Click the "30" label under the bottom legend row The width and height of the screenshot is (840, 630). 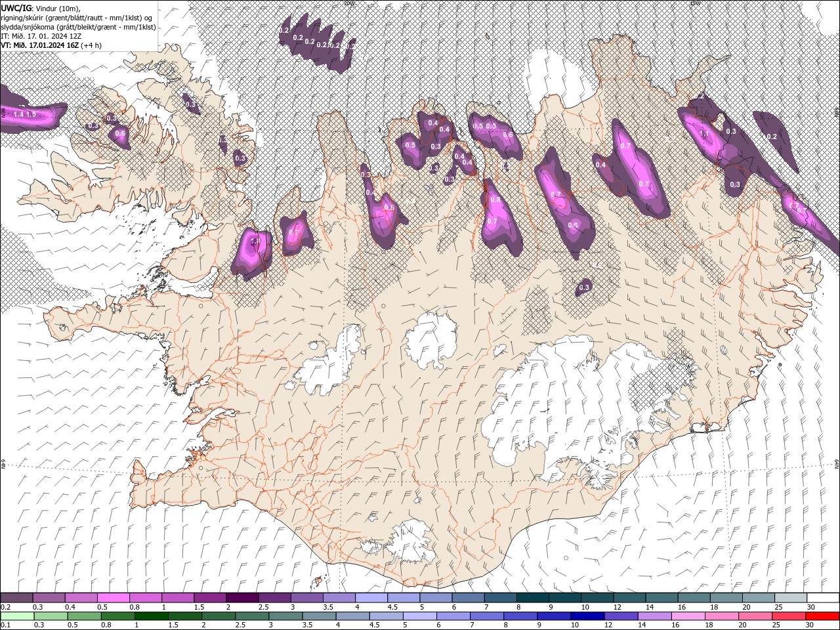click(811, 625)
